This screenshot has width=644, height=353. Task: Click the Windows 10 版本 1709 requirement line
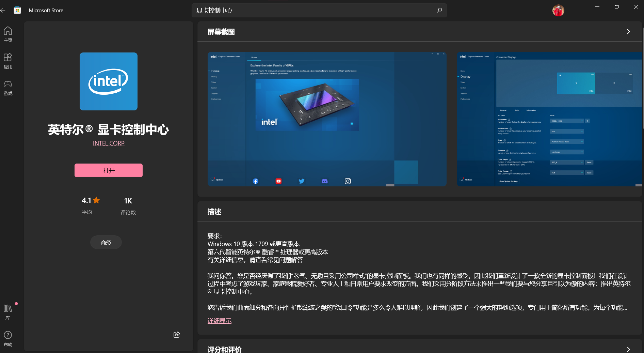coord(254,244)
